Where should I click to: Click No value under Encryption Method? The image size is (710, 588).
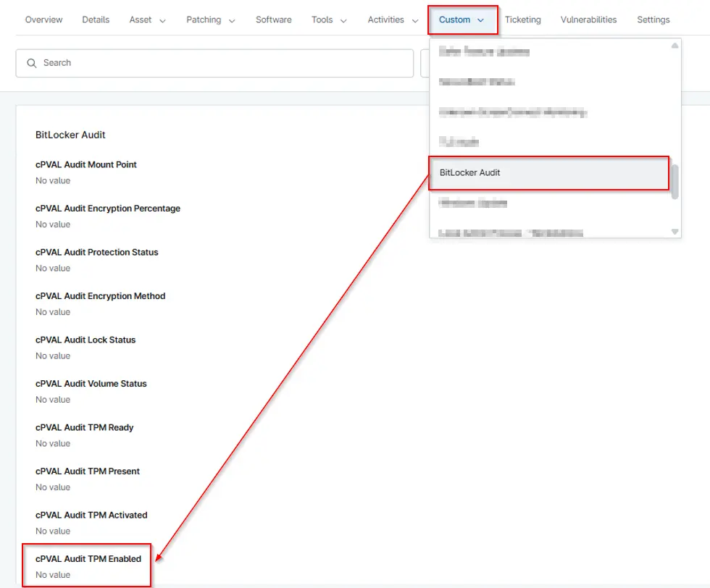[53, 312]
